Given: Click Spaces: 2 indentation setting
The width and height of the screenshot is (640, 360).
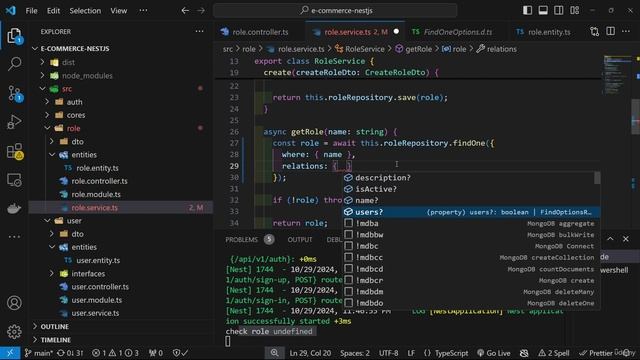Looking at the screenshot, I should 355,353.
